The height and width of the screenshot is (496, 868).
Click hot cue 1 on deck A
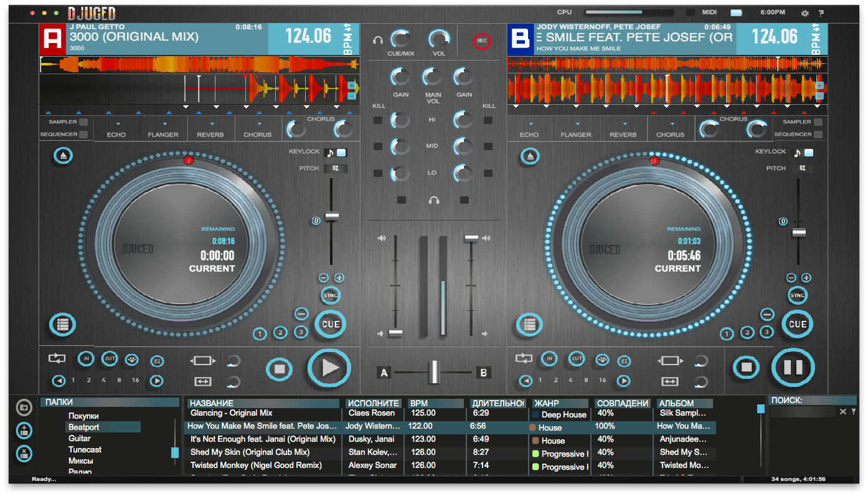pyautogui.click(x=260, y=335)
